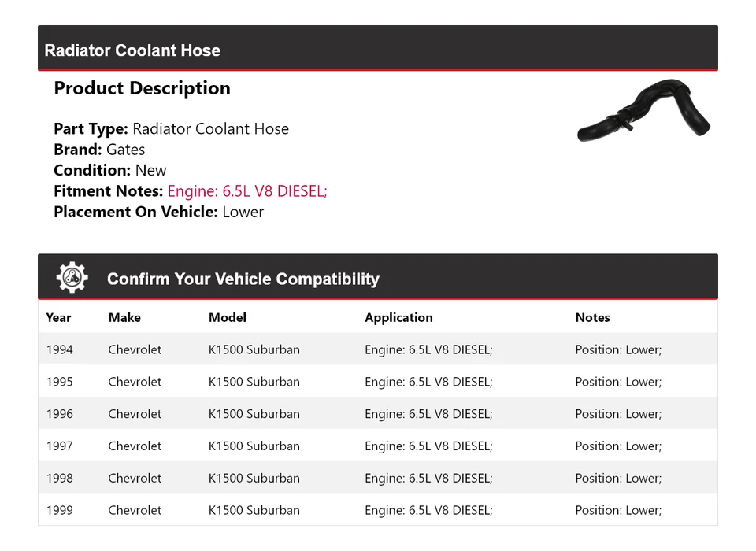Click the Confirm Your Vehicle Compatibility title
This screenshot has height=551, width=756.
(x=243, y=279)
